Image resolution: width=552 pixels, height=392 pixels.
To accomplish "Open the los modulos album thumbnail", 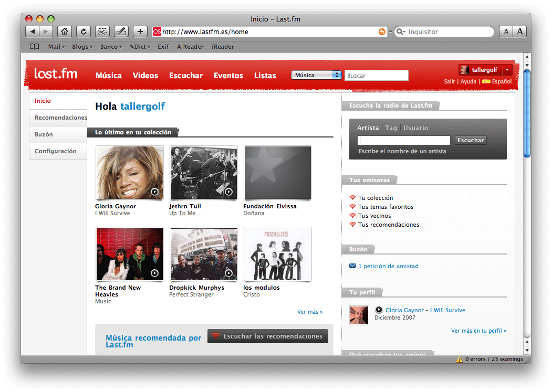I will 278,254.
